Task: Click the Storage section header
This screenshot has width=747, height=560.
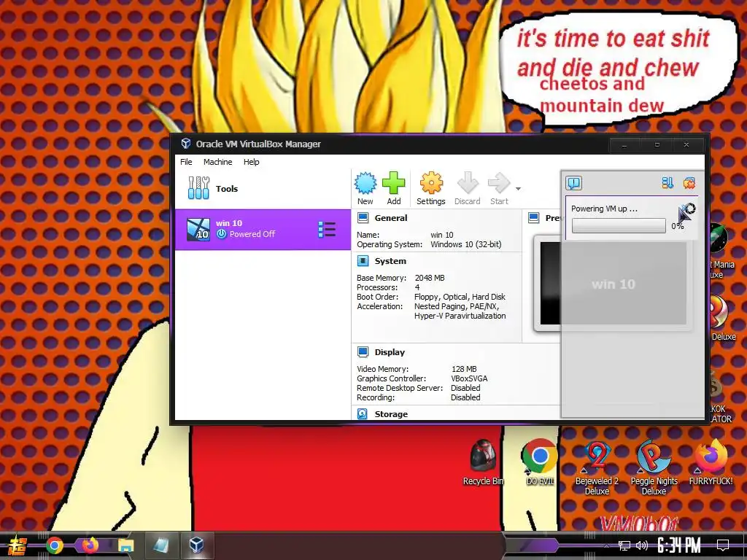Action: (391, 414)
